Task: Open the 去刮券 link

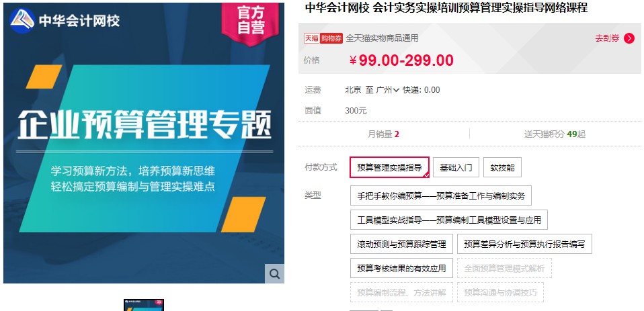Action: coord(607,38)
